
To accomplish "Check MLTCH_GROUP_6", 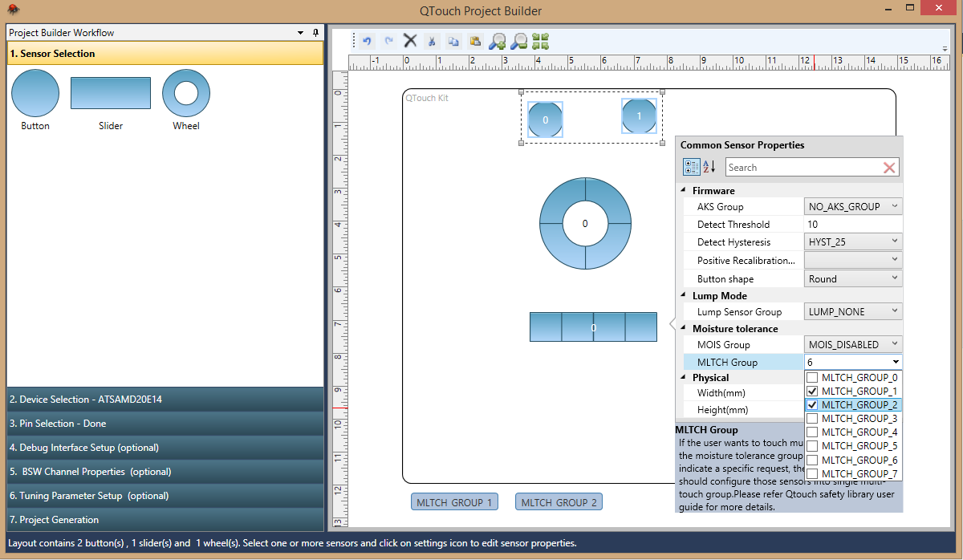I will (812, 460).
